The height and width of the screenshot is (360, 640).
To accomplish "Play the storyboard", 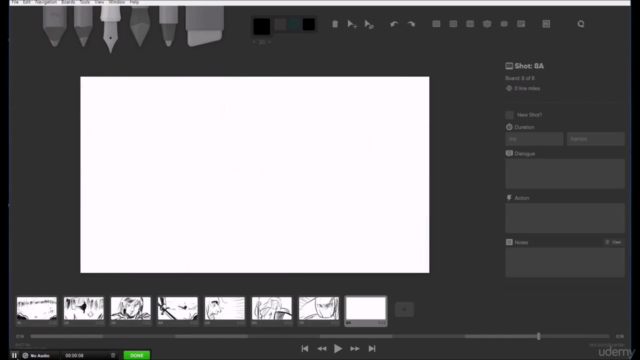I will pos(338,349).
